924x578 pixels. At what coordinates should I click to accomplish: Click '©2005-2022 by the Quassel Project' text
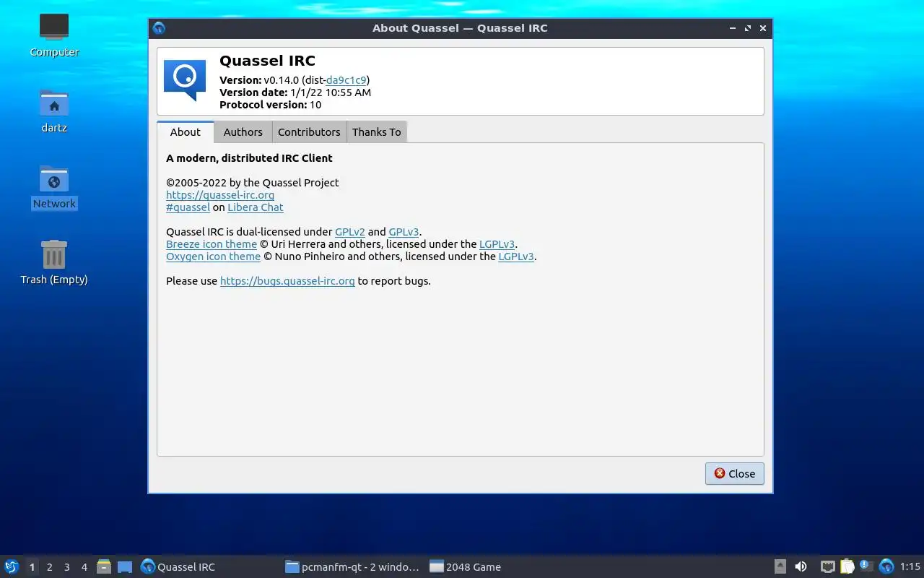pyautogui.click(x=253, y=183)
